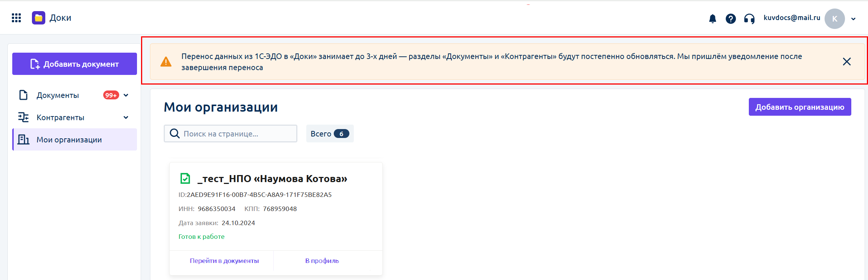Viewport: 868px width, 280px height.
Task: Click the user avatar with letter K
Action: coord(835,19)
